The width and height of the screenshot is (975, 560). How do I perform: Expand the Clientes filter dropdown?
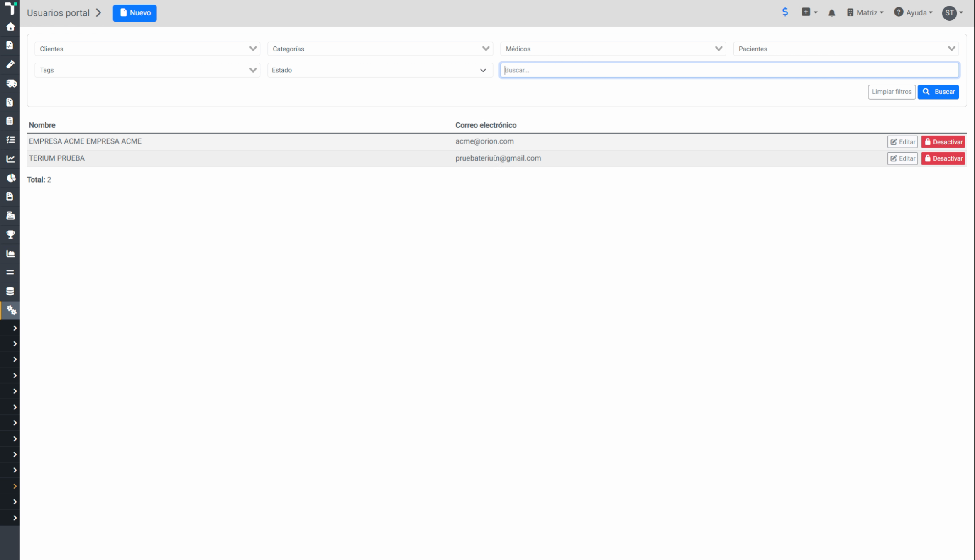[x=147, y=49]
